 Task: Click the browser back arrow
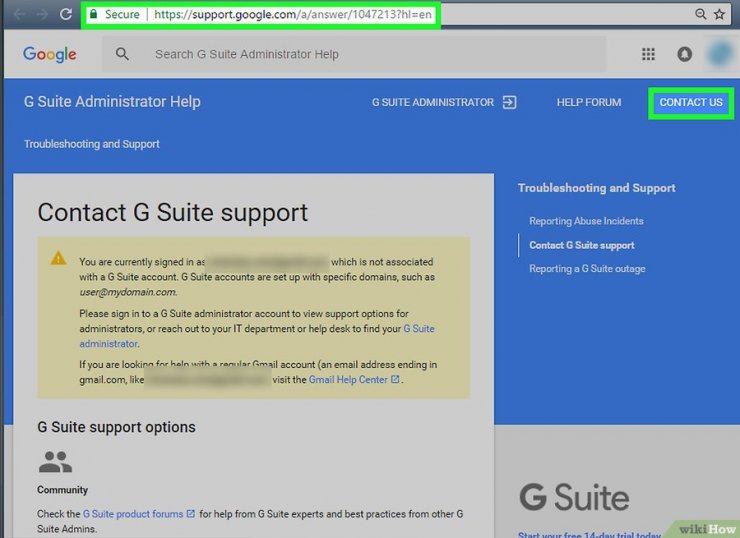[x=19, y=15]
